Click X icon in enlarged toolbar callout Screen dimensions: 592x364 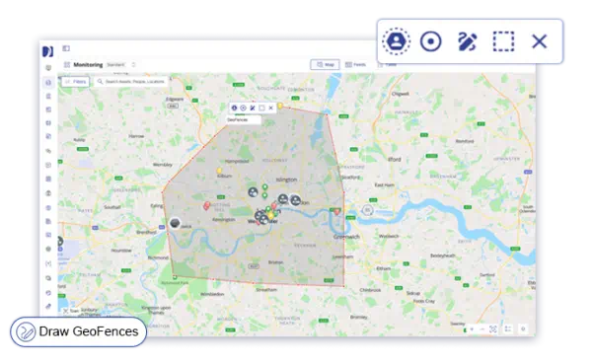pos(539,41)
